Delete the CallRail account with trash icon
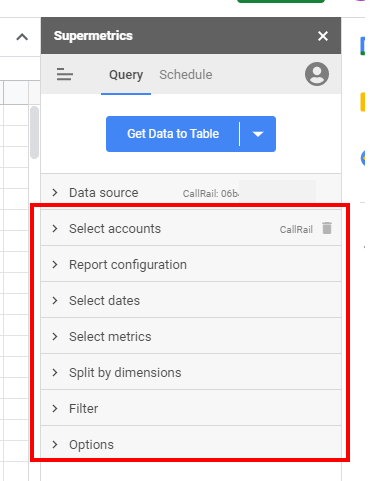This screenshot has height=481, width=373. click(x=327, y=228)
